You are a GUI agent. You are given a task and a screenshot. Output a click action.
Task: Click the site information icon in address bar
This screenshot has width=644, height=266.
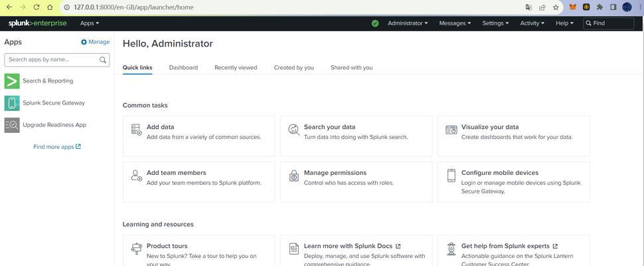pyautogui.click(x=66, y=7)
